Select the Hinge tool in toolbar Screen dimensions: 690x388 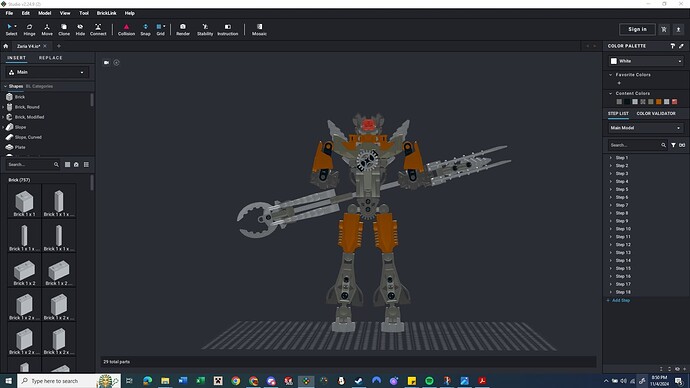(29, 29)
